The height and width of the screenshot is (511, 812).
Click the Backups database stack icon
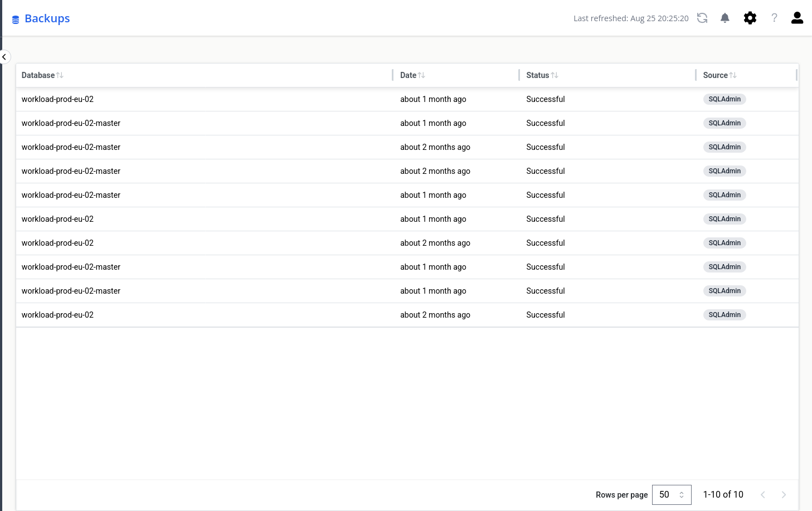[x=16, y=20]
